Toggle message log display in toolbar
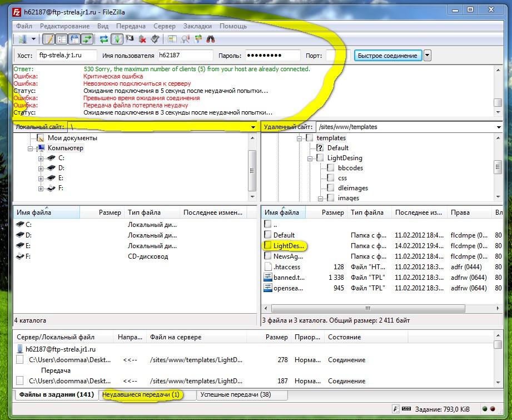The height and width of the screenshot is (420, 512). pos(49,39)
